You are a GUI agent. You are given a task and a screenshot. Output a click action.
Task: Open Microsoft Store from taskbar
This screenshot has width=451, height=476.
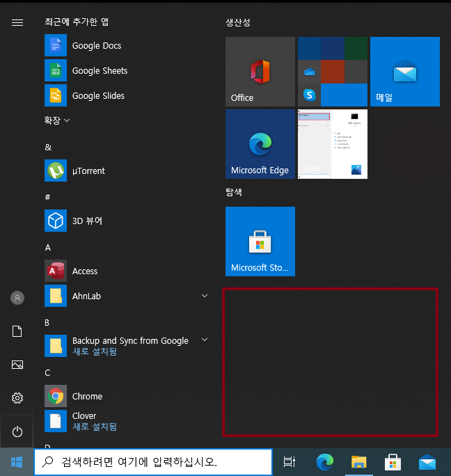point(393,462)
